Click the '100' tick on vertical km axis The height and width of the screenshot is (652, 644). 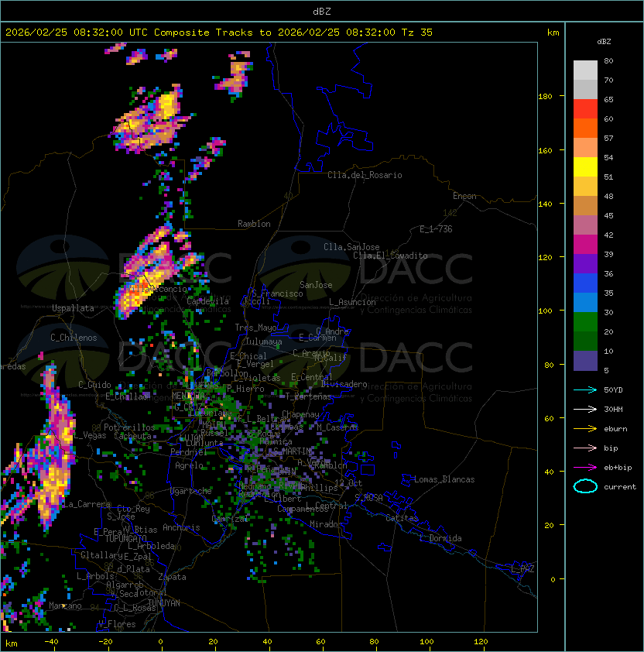[x=545, y=311]
